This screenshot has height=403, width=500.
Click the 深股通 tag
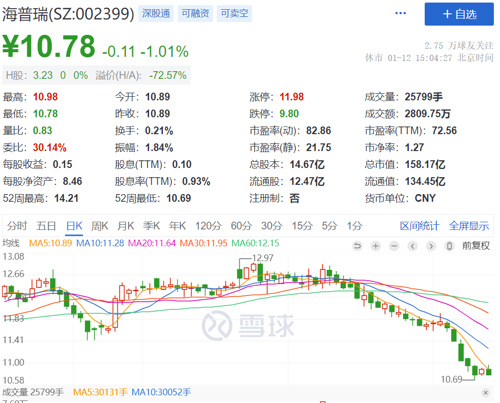156,13
